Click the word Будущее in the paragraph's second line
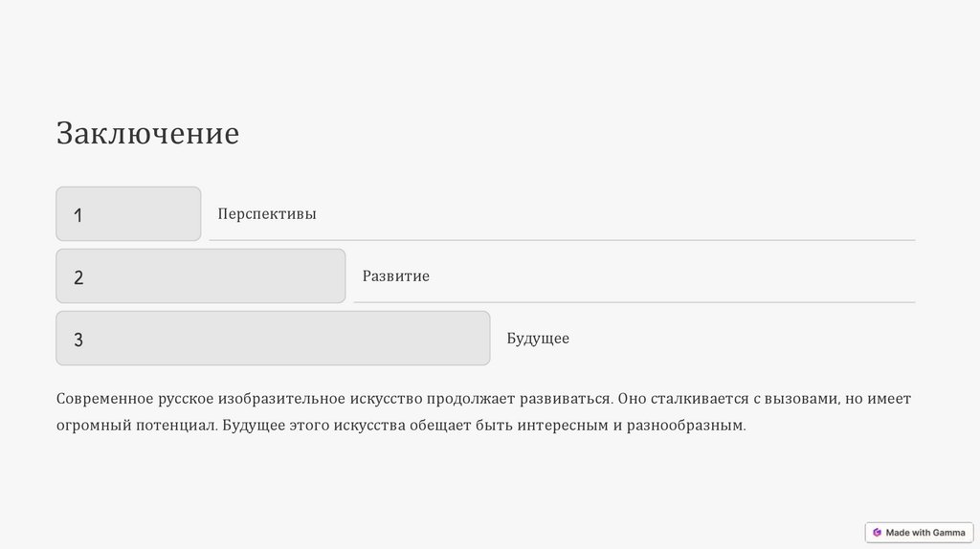The width and height of the screenshot is (980, 549). [254, 425]
